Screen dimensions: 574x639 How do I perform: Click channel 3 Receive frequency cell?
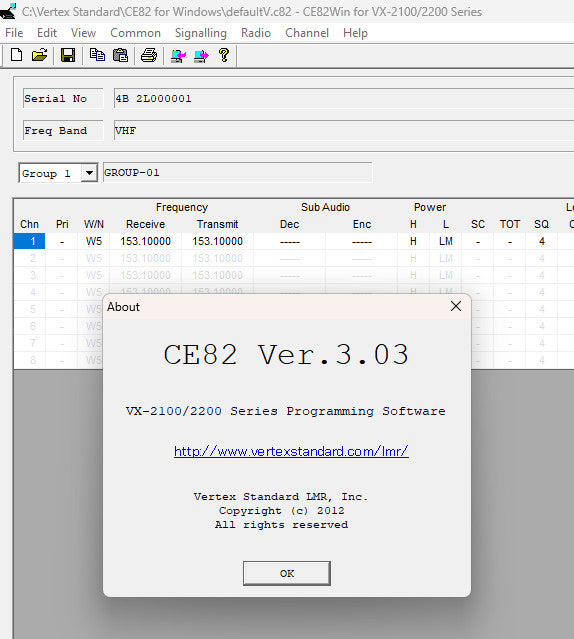click(145, 275)
